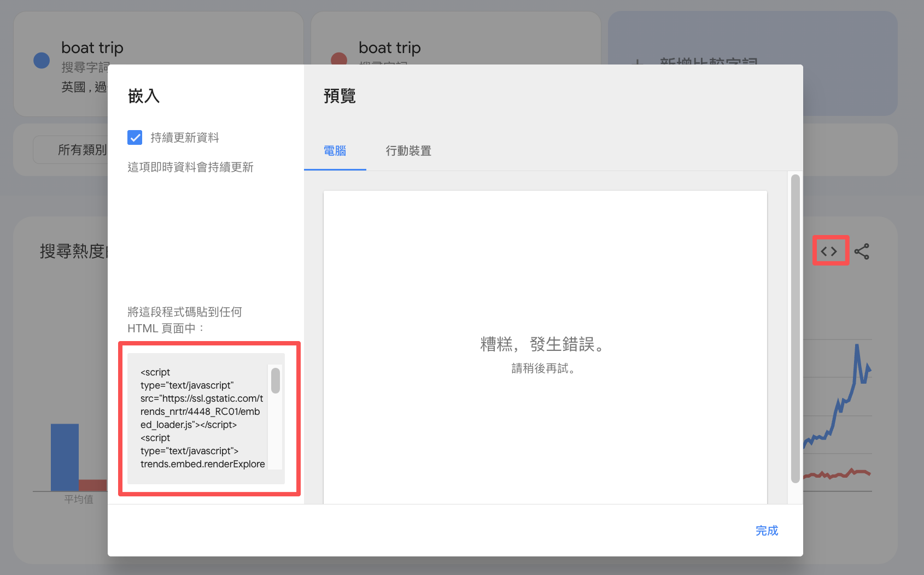The height and width of the screenshot is (575, 924).
Task: Click the 完成 button to close dialog
Action: click(x=767, y=531)
